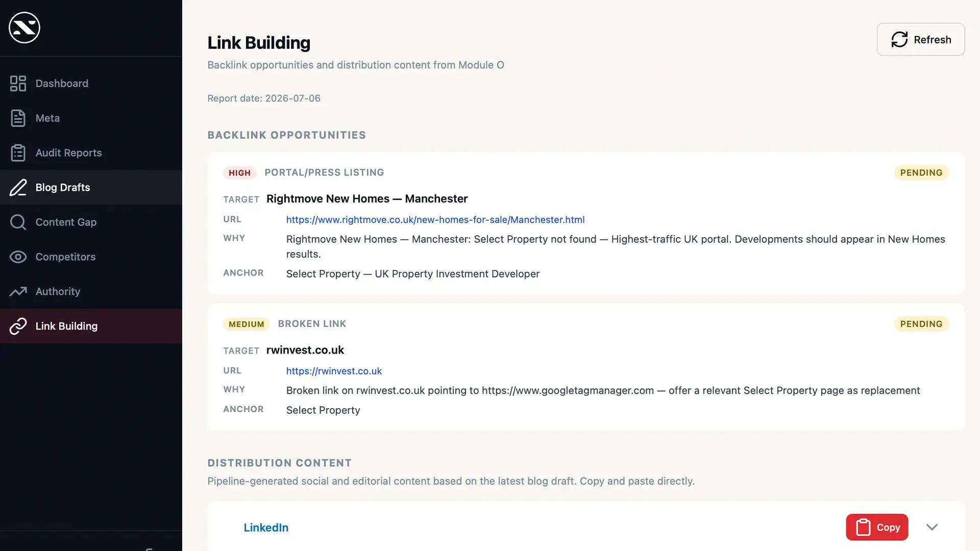Click the Meta document icon
Image resolution: width=980 pixels, height=551 pixels.
coord(18,118)
